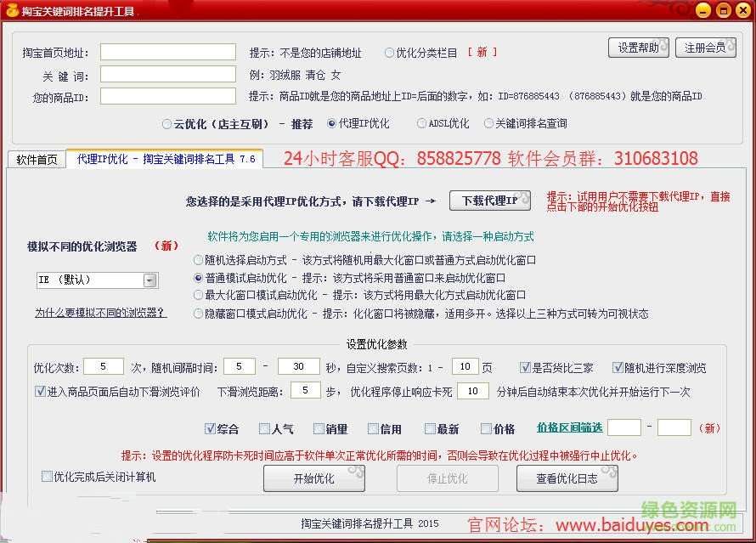Disable the auto-scroll reviews checkbox
This screenshot has width=756, height=543.
(40, 390)
